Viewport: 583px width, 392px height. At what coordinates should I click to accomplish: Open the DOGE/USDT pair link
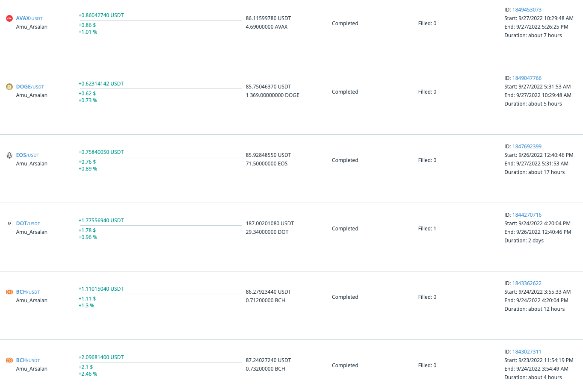[x=30, y=87]
